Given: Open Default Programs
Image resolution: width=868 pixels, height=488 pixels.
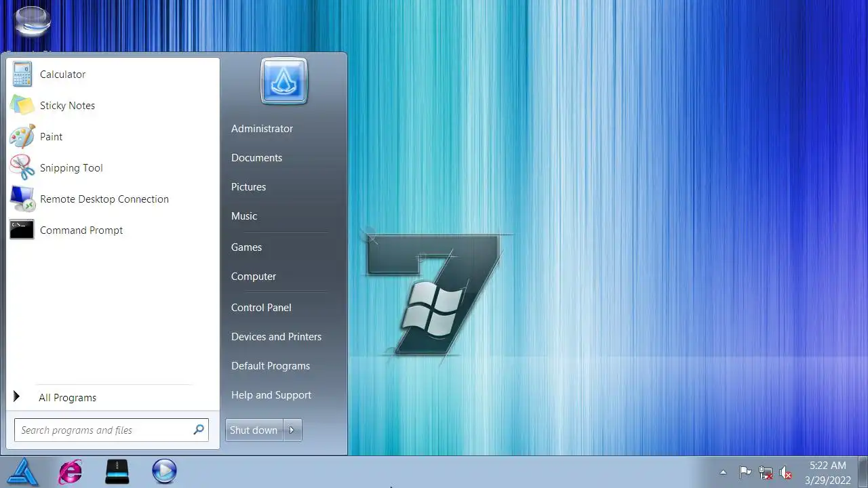Looking at the screenshot, I should pyautogui.click(x=271, y=366).
